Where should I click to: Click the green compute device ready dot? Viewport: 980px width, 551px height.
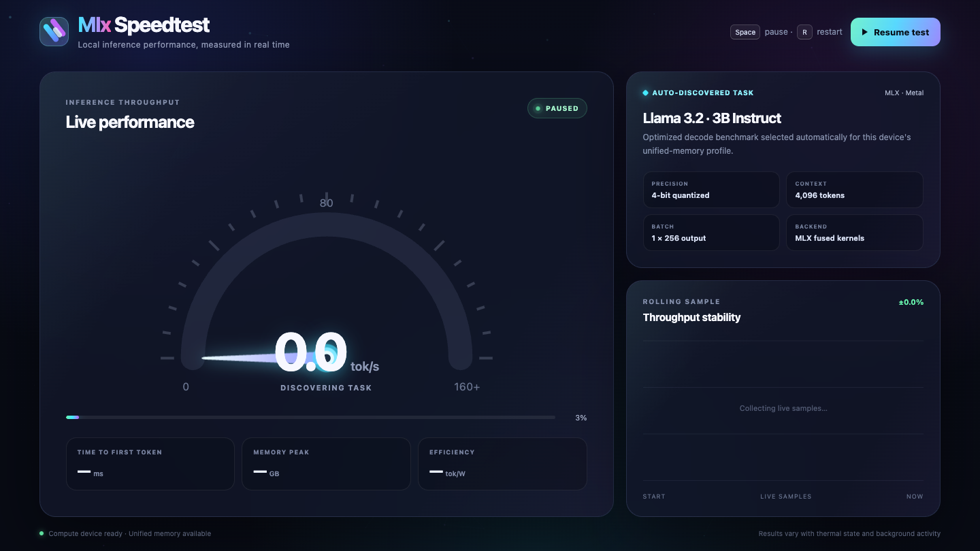pos(42,533)
